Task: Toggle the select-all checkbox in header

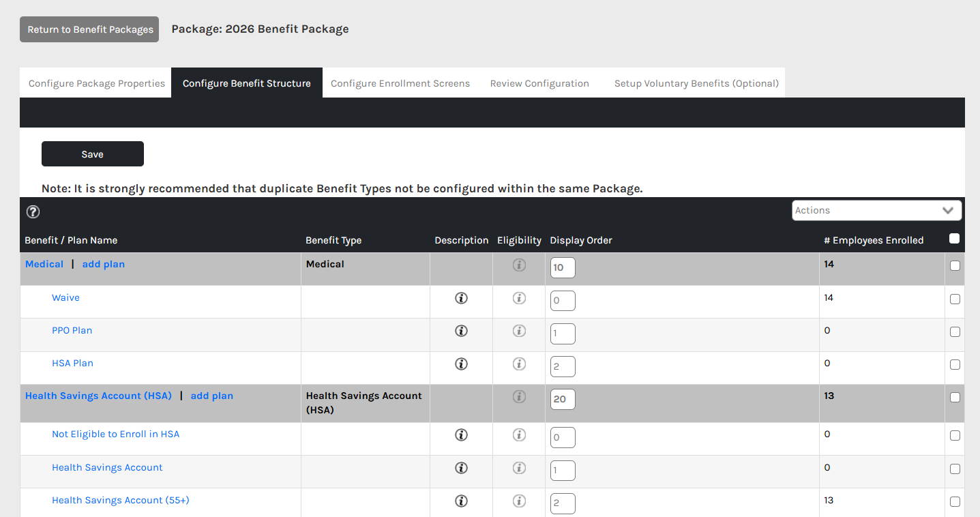Action: (954, 239)
